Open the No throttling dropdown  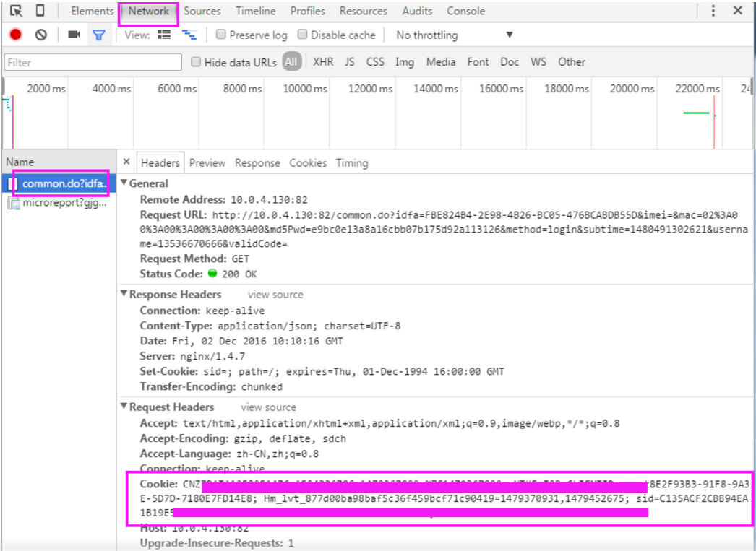(x=454, y=35)
